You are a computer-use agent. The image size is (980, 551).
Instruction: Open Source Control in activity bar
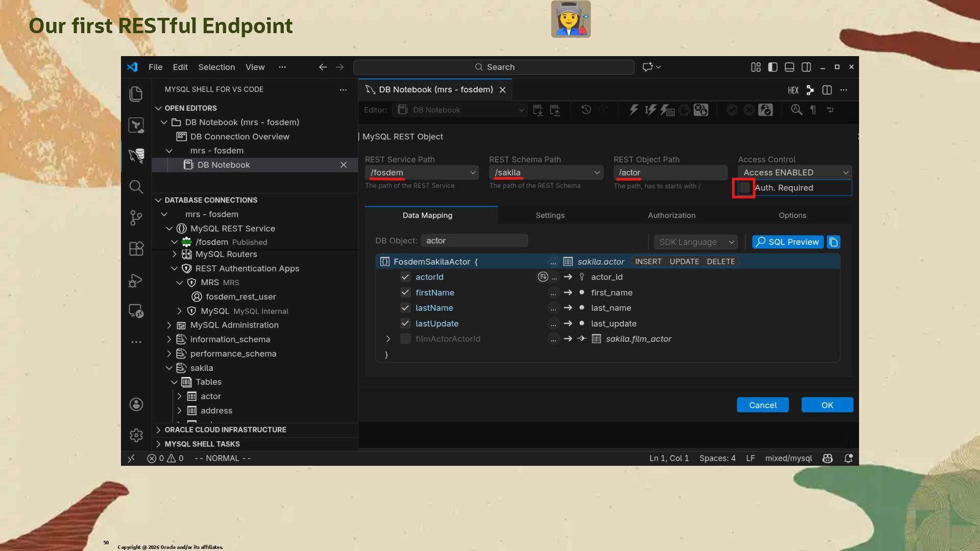tap(136, 218)
